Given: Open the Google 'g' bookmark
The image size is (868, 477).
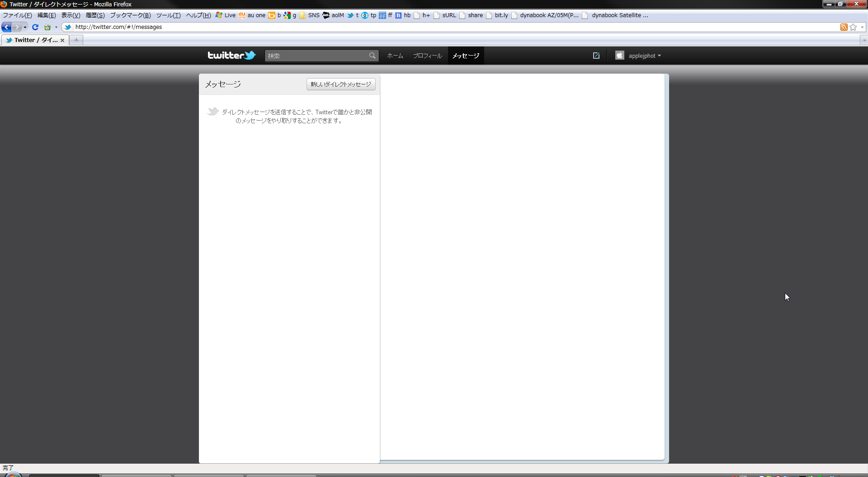Looking at the screenshot, I should 290,15.
